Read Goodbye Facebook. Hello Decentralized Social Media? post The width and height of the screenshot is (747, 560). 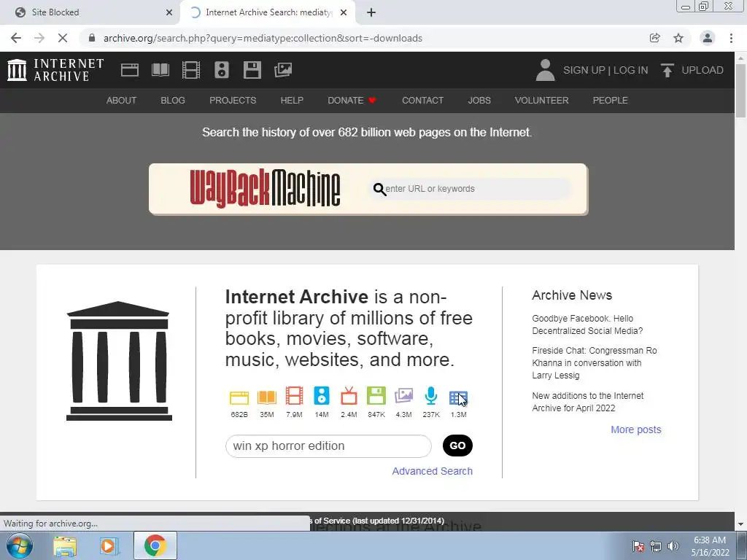tap(587, 324)
